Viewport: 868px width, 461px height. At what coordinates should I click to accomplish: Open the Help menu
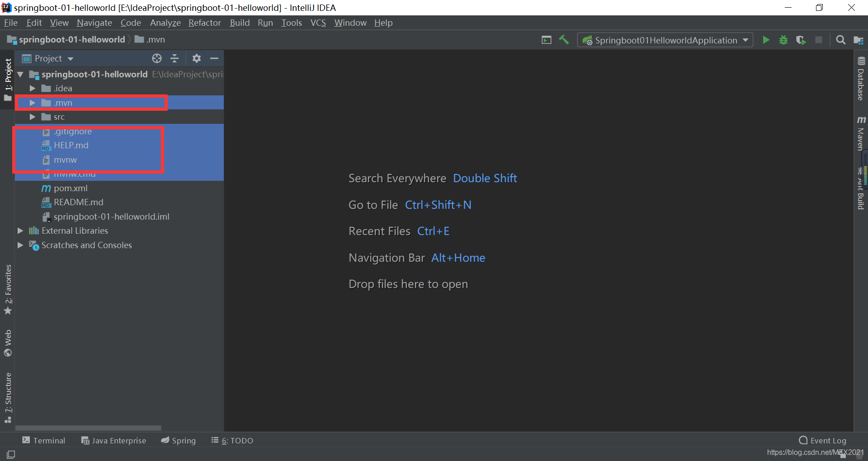(x=383, y=23)
